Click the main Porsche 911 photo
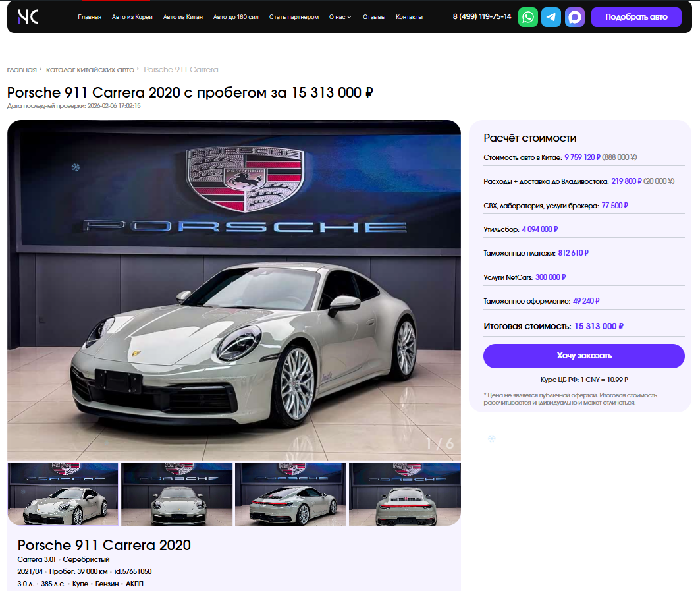Viewport: 700px width, 591px height. click(234, 290)
